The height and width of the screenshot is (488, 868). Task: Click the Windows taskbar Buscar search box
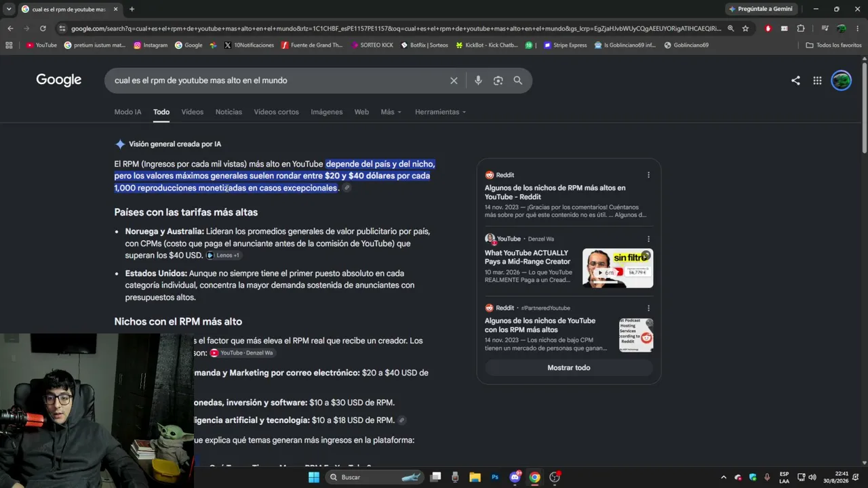click(x=375, y=477)
